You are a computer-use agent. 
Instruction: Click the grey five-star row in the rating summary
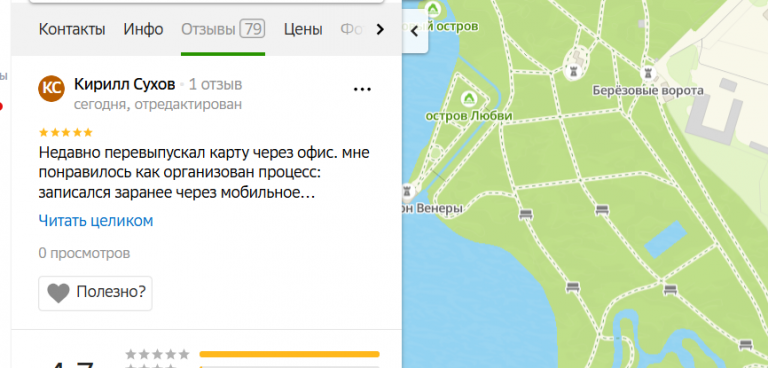pyautogui.click(x=157, y=354)
